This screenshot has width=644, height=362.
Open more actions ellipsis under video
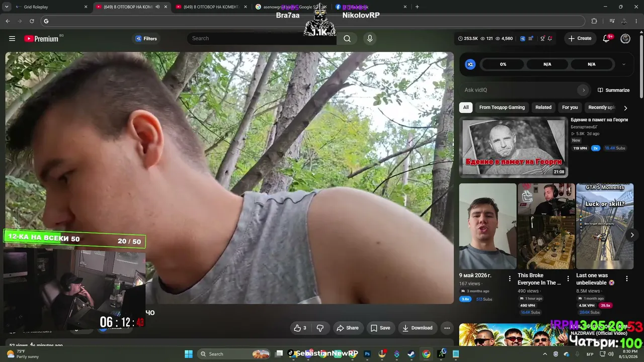coord(447,328)
